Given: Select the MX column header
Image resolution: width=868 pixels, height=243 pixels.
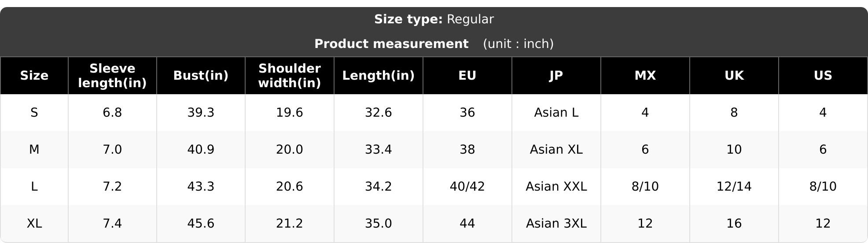Looking at the screenshot, I should coord(645,76).
